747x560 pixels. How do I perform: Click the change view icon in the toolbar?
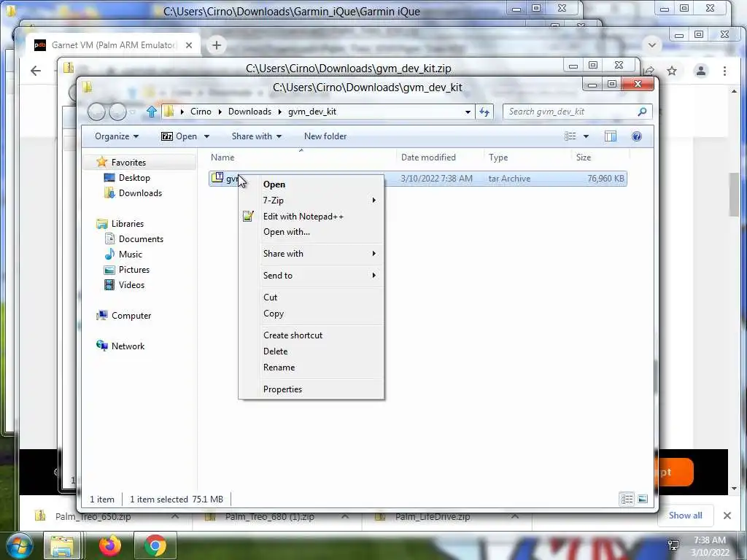click(x=570, y=136)
